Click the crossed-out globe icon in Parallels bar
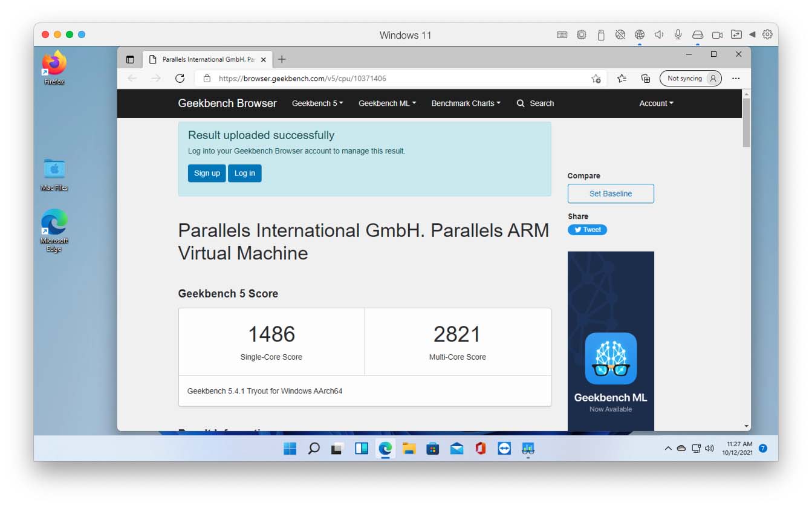This screenshot has height=506, width=812. point(620,34)
